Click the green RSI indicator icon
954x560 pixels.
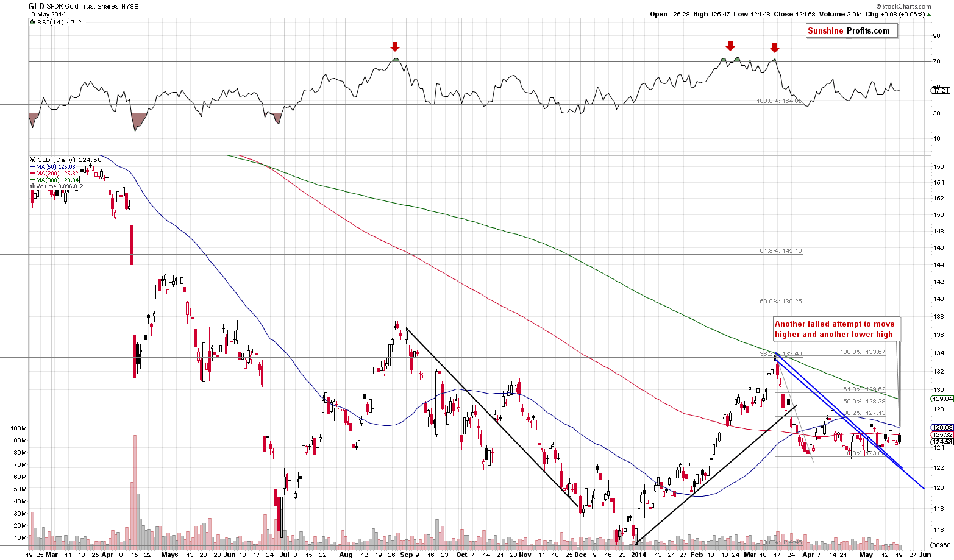click(x=31, y=22)
